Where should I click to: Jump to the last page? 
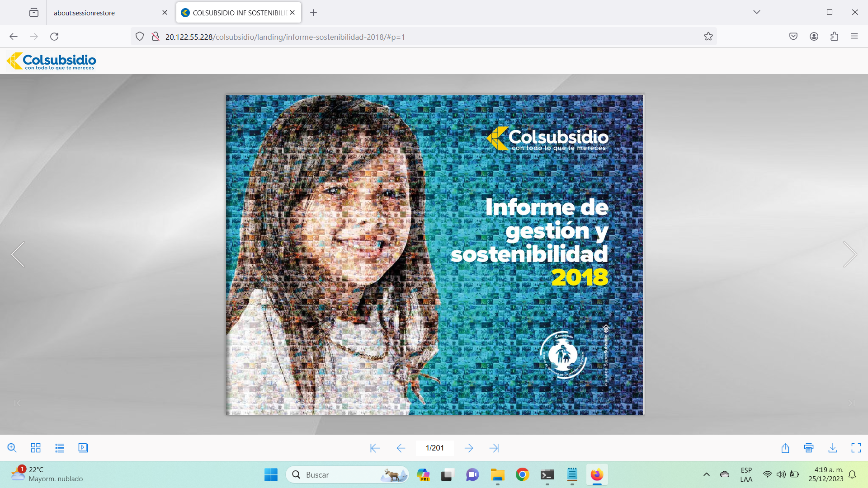(494, 448)
